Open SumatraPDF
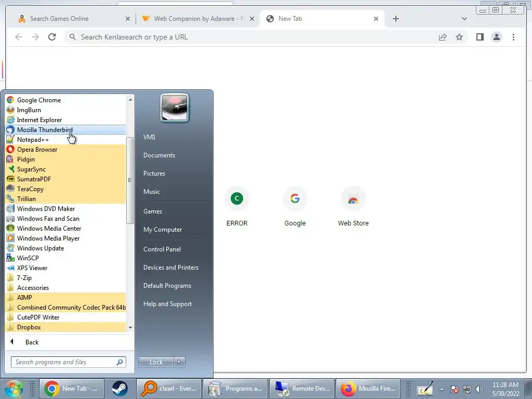The height and width of the screenshot is (399, 532). tap(66, 179)
